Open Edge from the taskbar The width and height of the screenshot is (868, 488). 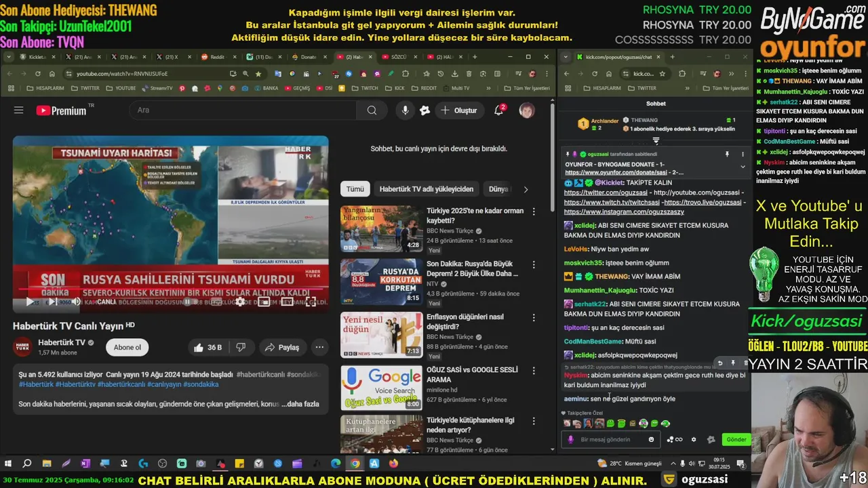(x=336, y=464)
